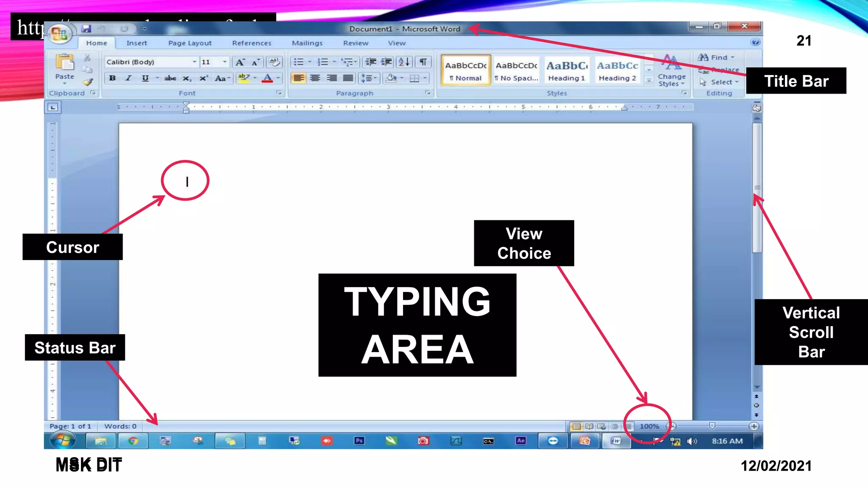Click the Multilevel List icon
The height and width of the screenshot is (488, 868).
tap(348, 62)
